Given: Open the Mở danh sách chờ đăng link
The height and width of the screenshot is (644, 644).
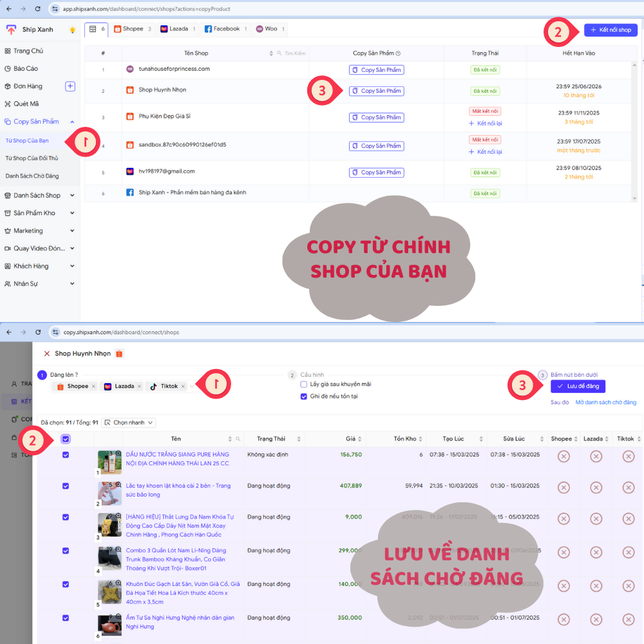Looking at the screenshot, I should [605, 402].
